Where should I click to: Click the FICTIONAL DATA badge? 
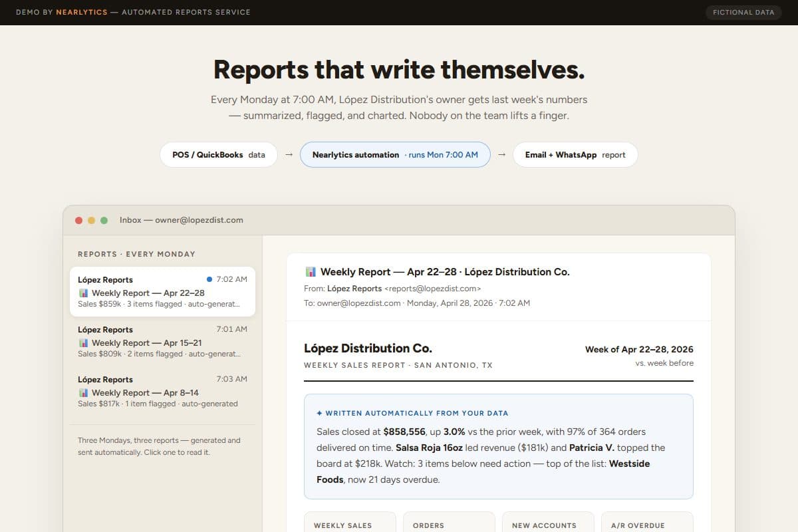pos(743,12)
